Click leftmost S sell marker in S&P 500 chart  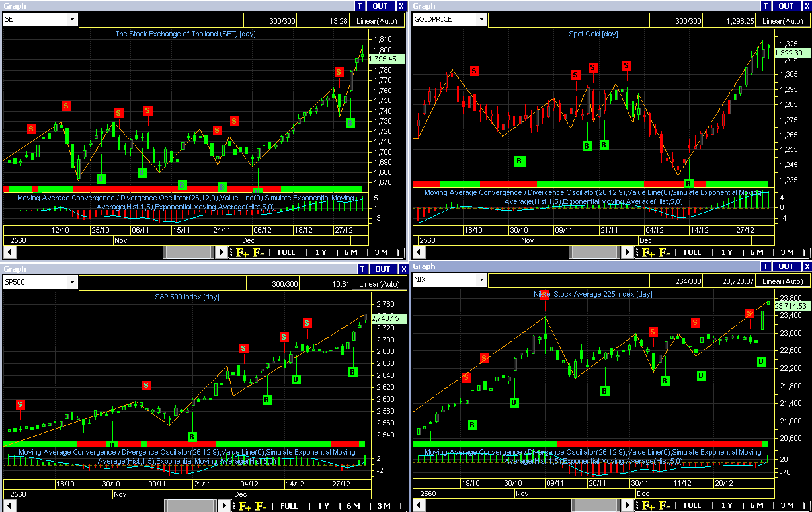(x=20, y=404)
